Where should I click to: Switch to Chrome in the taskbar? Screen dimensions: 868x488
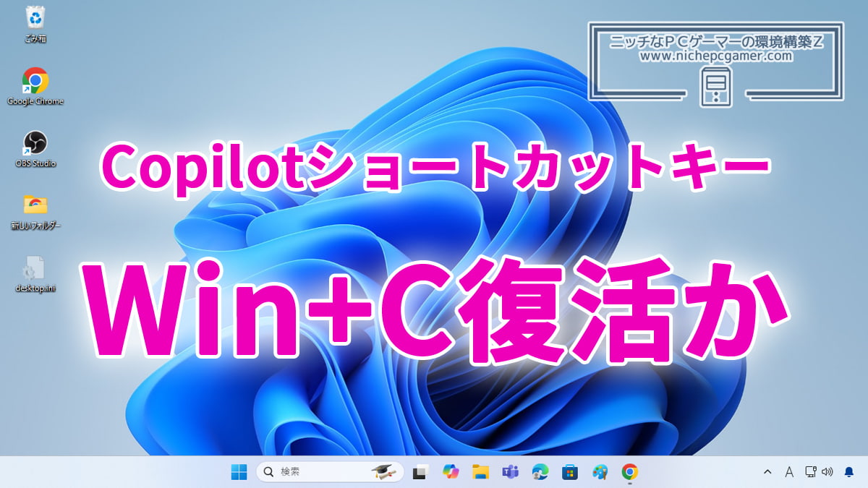630,472
